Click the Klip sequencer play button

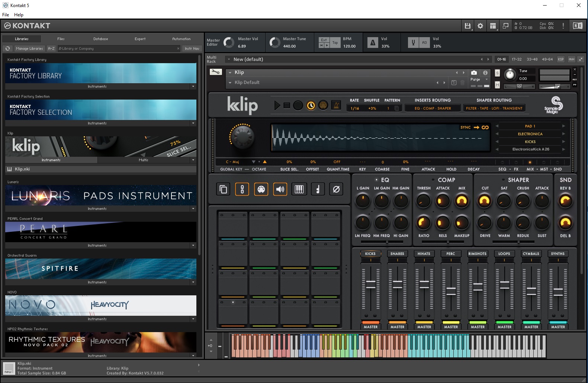277,106
